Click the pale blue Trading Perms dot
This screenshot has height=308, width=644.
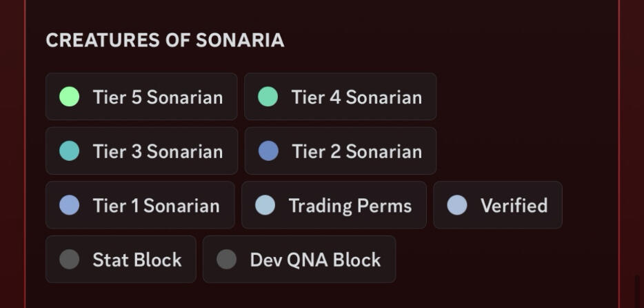tap(265, 205)
